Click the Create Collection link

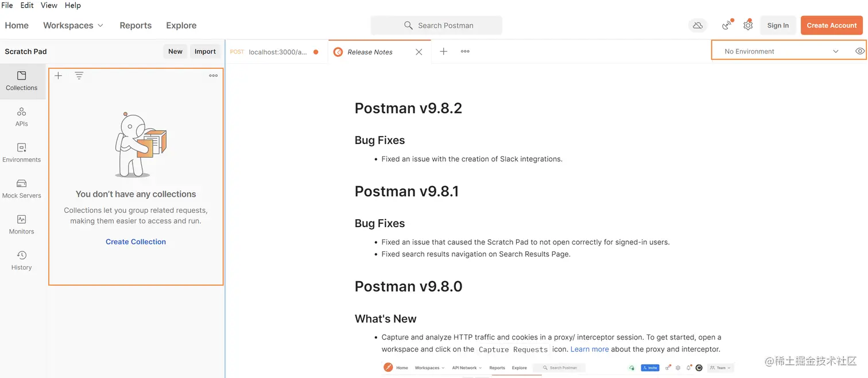135,242
